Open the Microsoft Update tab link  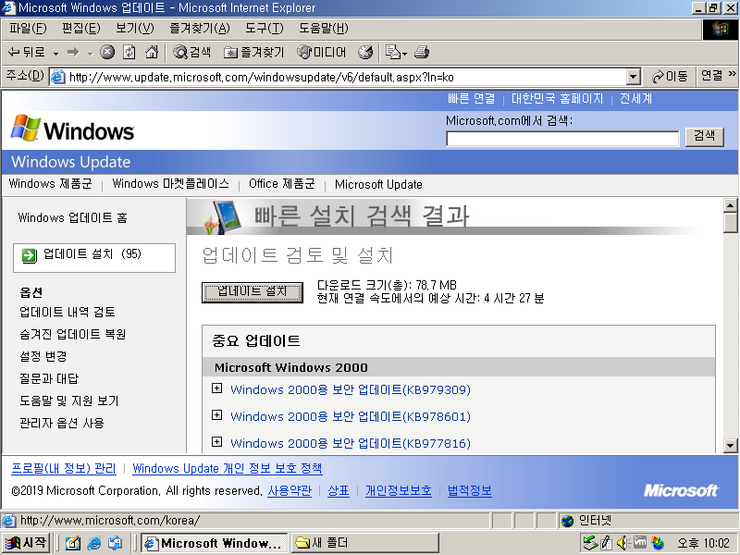(x=378, y=184)
